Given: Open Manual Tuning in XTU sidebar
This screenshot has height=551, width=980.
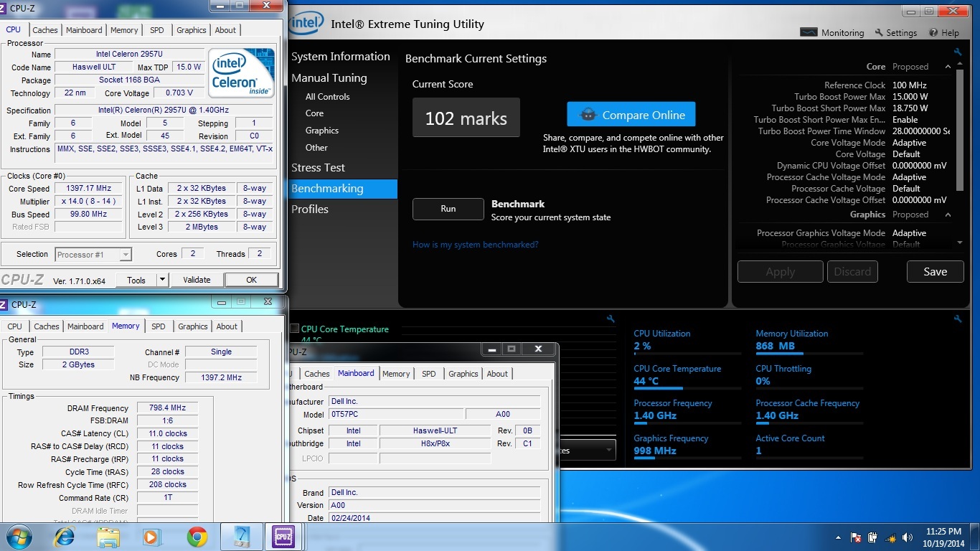Looking at the screenshot, I should pyautogui.click(x=329, y=78).
